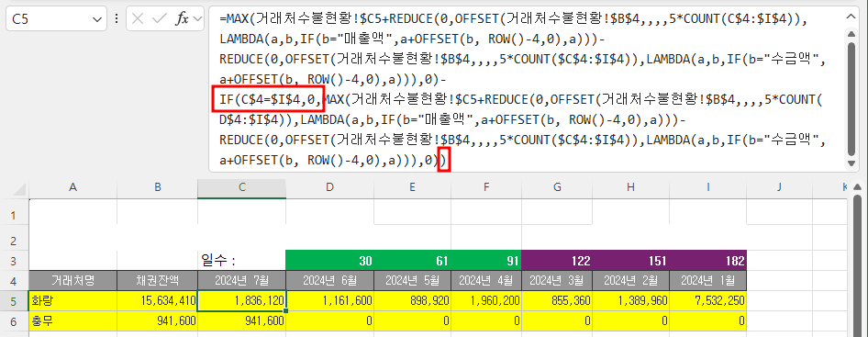Click the 거래처명 header cell
Screen dimensions: 868x337
coord(72,280)
